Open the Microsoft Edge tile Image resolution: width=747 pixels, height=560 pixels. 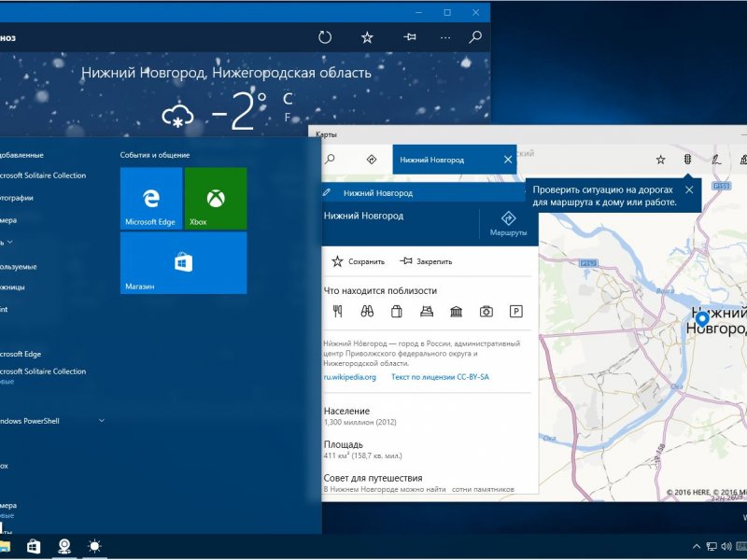pyautogui.click(x=151, y=199)
